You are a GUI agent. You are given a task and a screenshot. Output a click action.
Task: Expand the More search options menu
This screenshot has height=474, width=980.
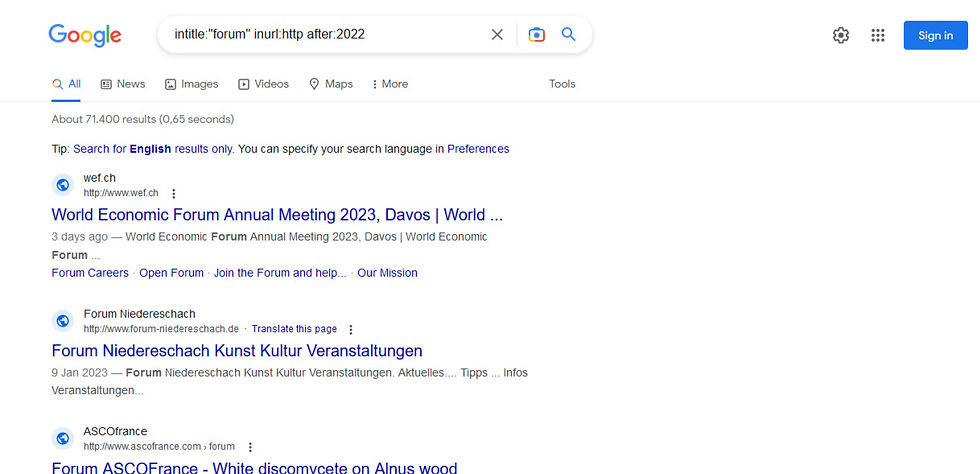(x=390, y=84)
